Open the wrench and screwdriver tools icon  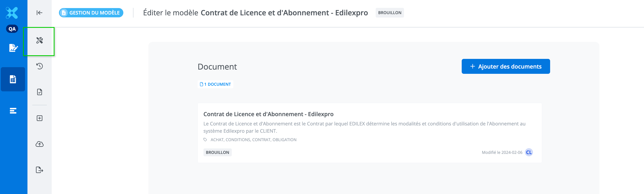[40, 41]
